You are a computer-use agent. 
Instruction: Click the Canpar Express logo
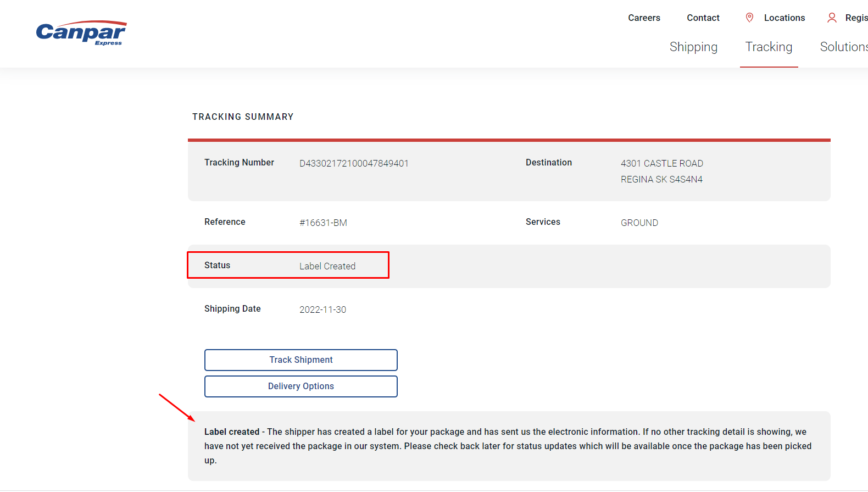coord(81,33)
